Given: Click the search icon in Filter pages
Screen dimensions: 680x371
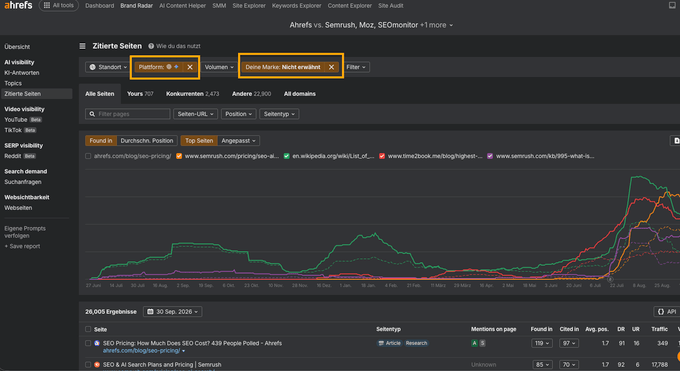Looking at the screenshot, I should click(x=92, y=114).
